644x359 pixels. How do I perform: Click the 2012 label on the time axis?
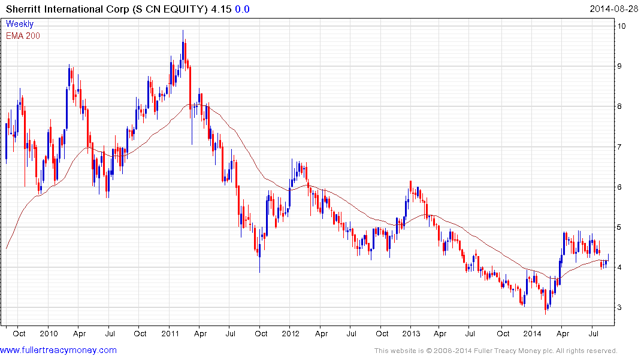click(291, 333)
